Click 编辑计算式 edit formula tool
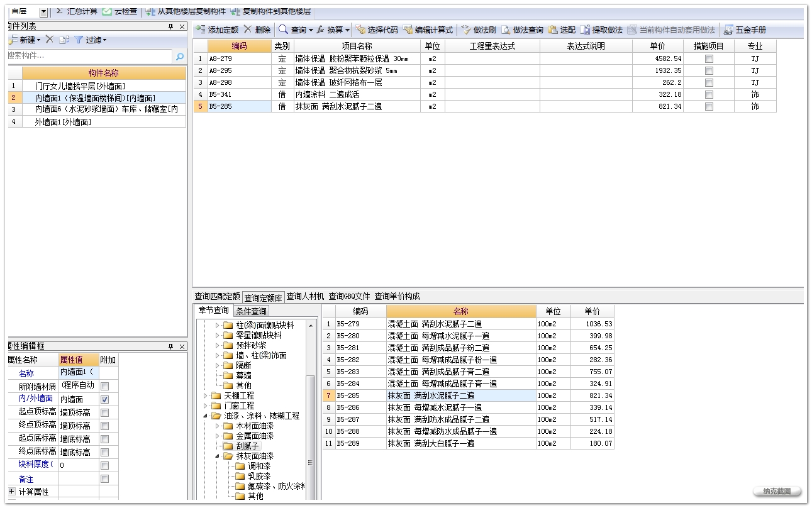The image size is (812, 508). tap(428, 30)
